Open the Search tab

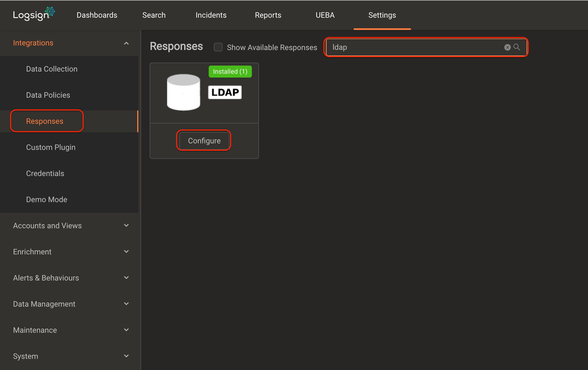(154, 15)
